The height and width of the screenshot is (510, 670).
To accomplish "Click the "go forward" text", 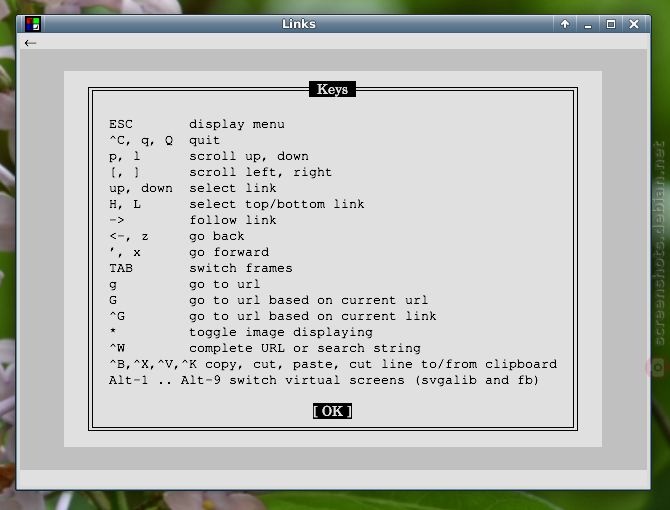I will pos(229,252).
